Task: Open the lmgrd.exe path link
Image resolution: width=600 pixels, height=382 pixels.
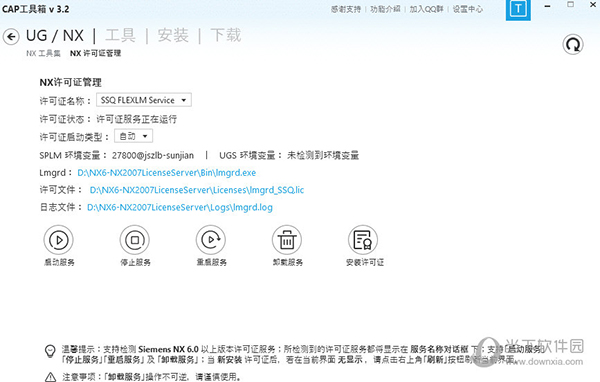Action: (x=166, y=173)
